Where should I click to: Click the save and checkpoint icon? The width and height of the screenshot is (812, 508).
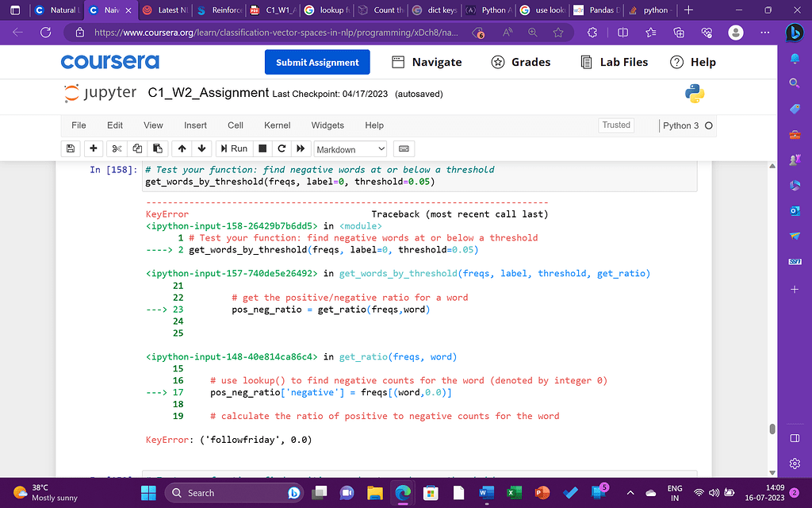point(71,148)
